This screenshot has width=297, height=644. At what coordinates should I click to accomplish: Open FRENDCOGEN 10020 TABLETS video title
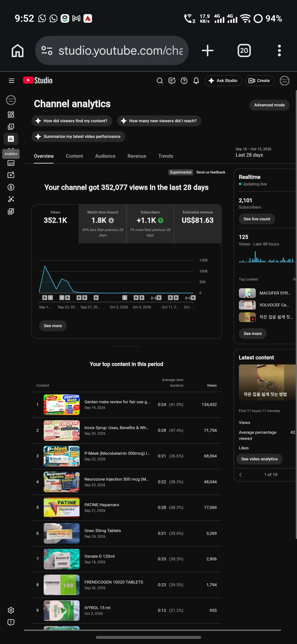(x=114, y=582)
